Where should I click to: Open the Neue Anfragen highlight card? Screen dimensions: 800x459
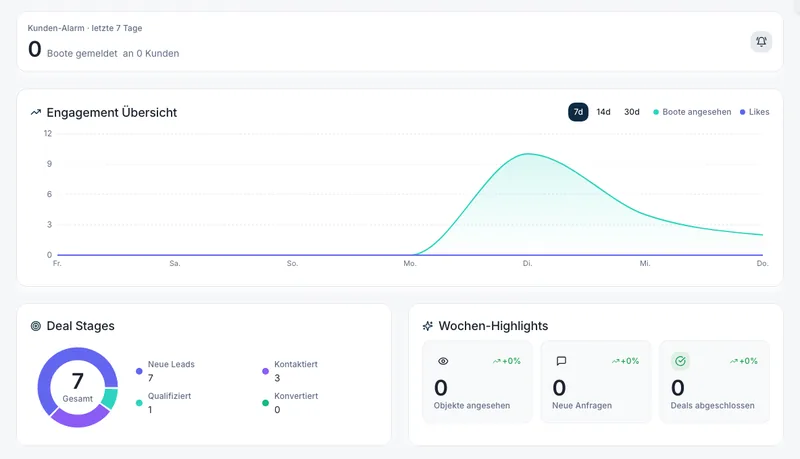(x=595, y=381)
